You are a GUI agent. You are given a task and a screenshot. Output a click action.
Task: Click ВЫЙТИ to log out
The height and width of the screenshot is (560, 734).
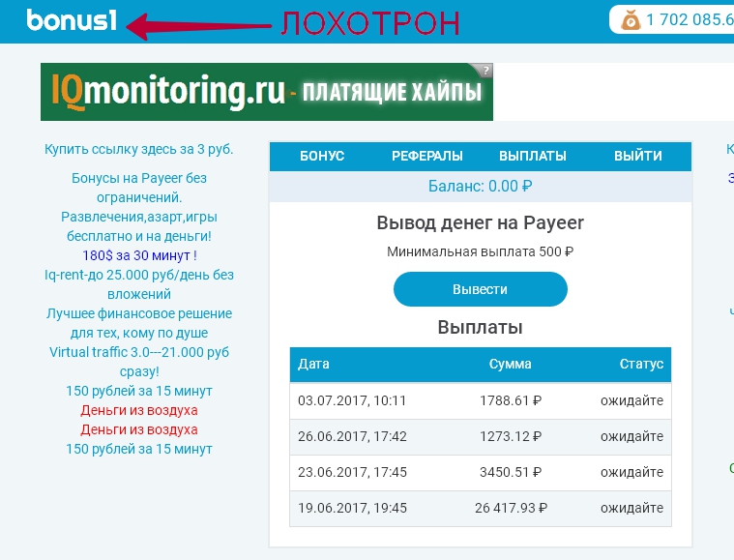[638, 156]
